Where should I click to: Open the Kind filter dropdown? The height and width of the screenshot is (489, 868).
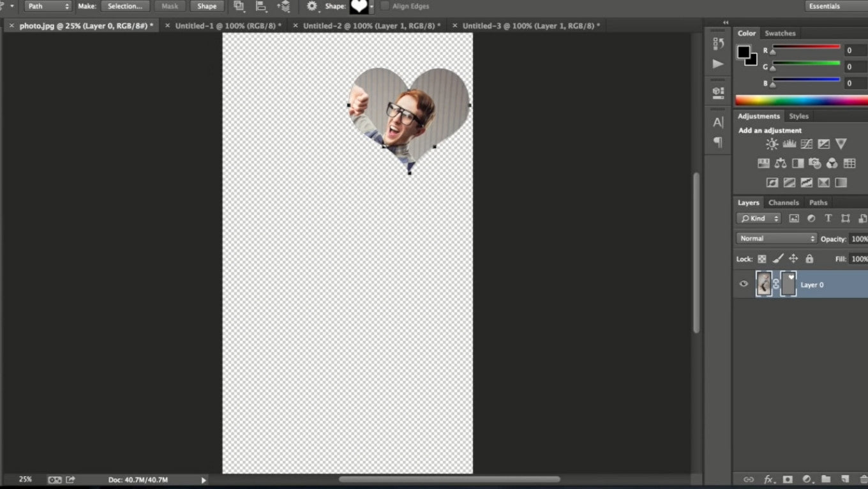(x=759, y=218)
